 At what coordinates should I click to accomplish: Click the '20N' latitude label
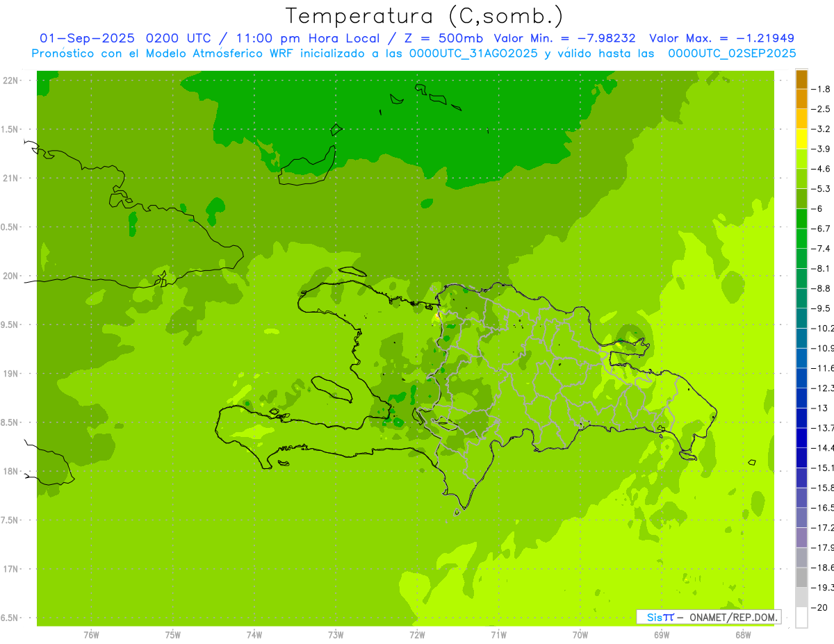tap(10, 276)
